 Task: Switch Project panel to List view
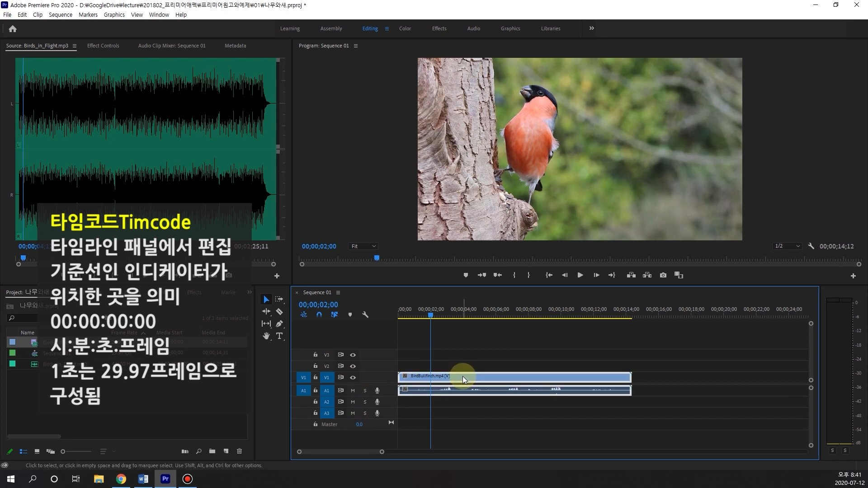point(24,451)
